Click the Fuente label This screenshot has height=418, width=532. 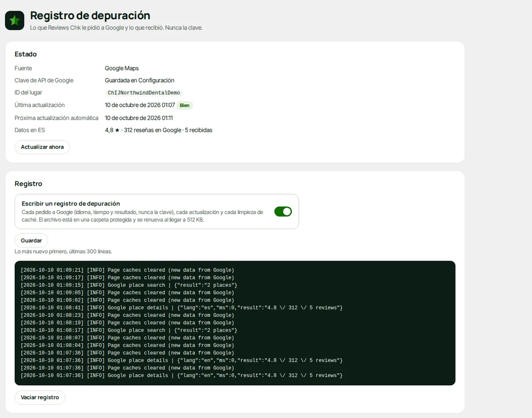pos(23,68)
